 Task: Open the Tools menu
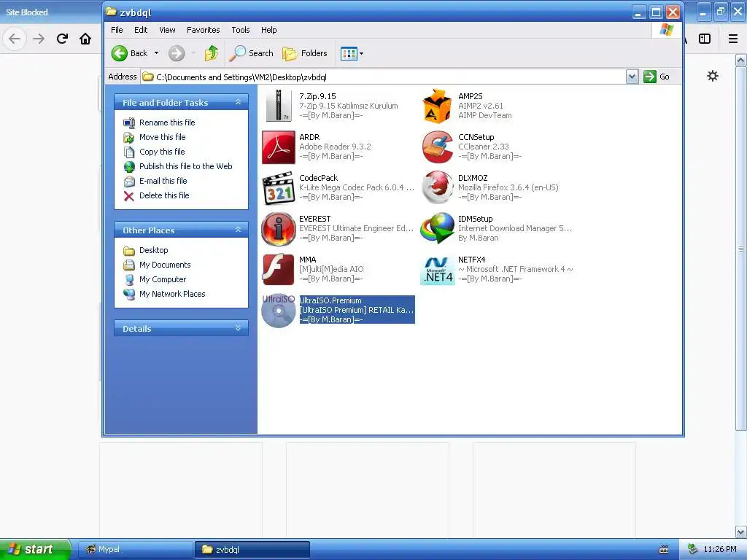point(241,30)
